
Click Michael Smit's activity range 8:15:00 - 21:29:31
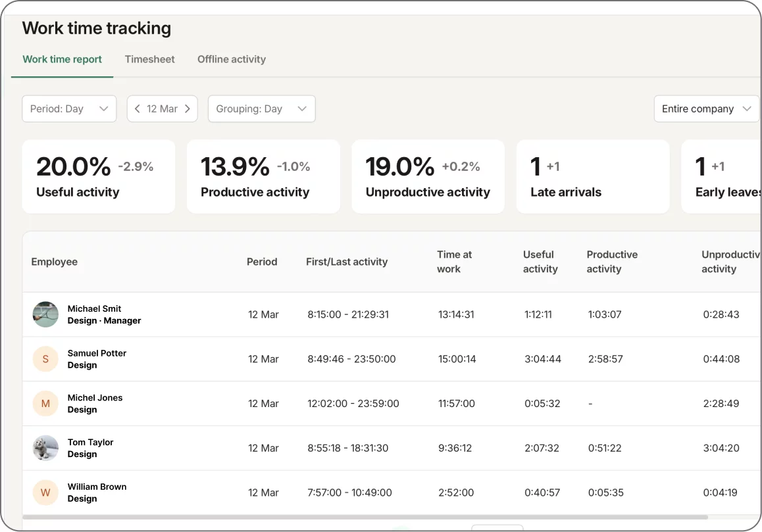(x=348, y=314)
